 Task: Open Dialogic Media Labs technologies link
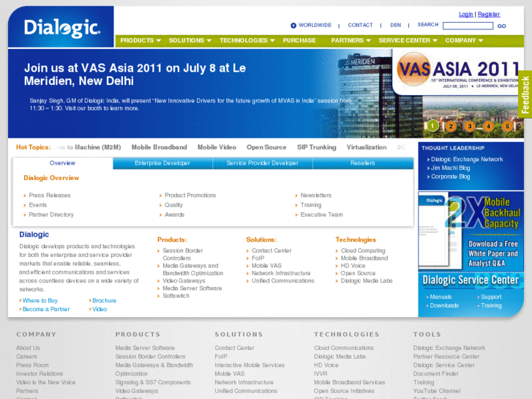coord(367,281)
